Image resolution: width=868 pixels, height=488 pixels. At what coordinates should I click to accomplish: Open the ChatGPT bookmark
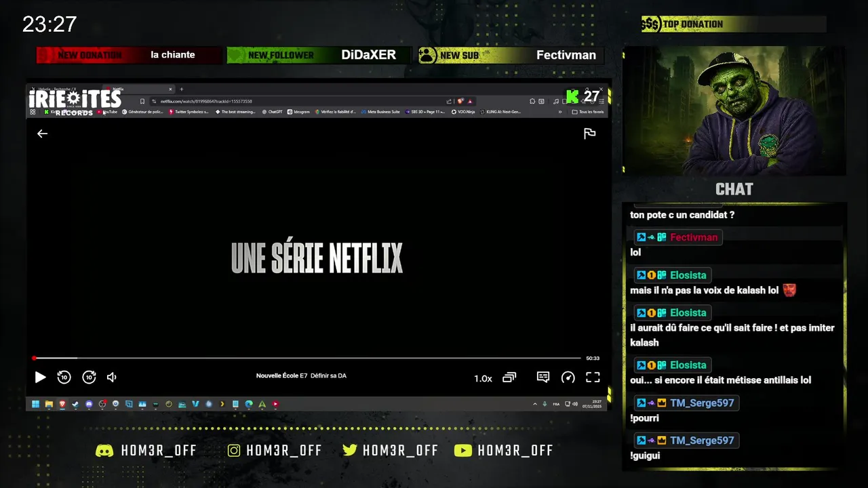(x=272, y=112)
